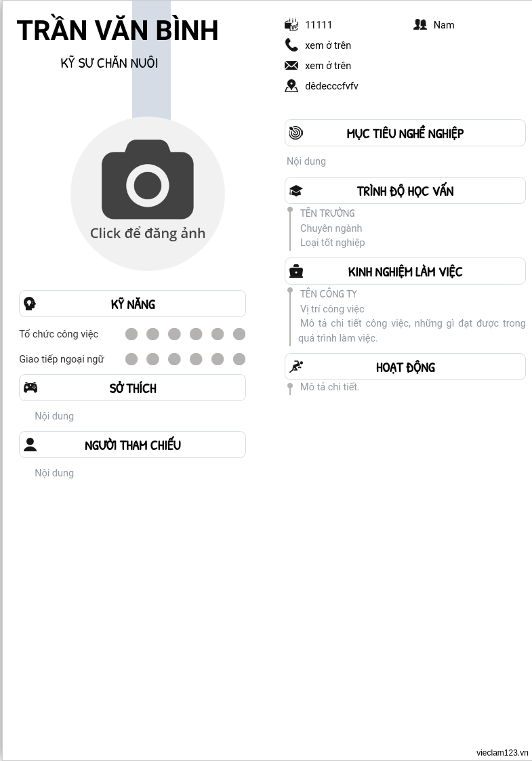Click the graduation cap icon in Trình độ học vấn
This screenshot has height=761, width=532.
click(296, 190)
